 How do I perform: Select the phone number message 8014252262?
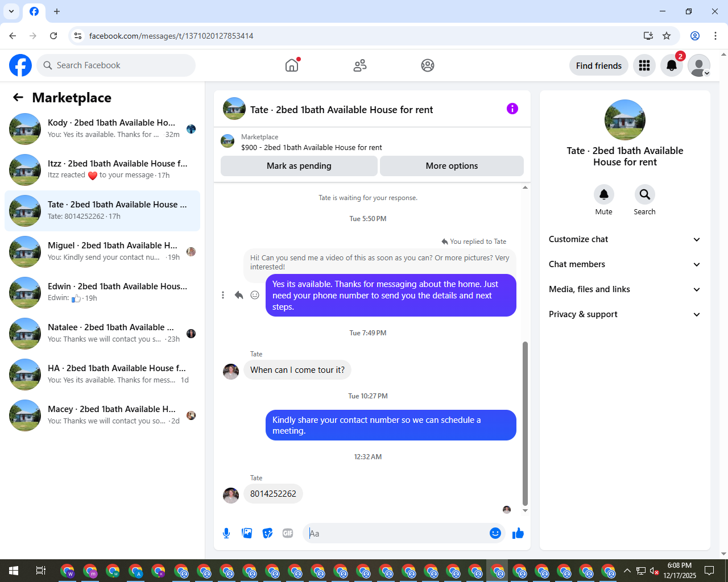273,494
